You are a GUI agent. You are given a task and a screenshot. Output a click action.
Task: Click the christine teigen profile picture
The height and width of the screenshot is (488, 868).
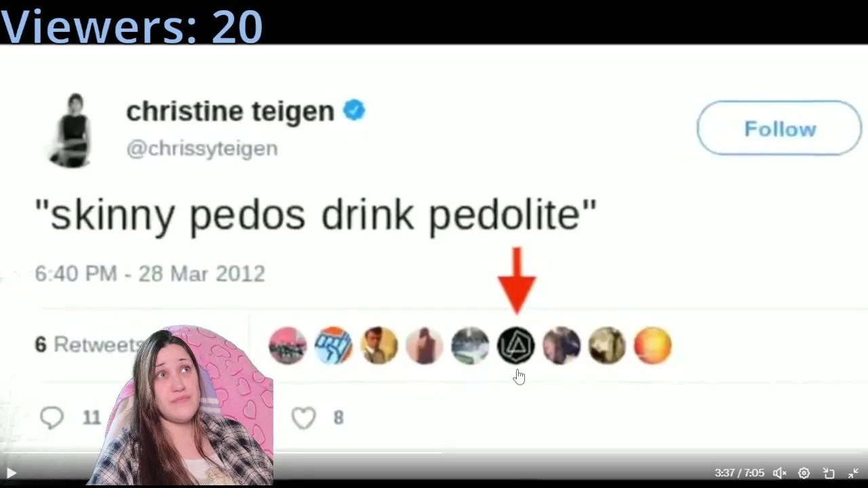(x=72, y=131)
